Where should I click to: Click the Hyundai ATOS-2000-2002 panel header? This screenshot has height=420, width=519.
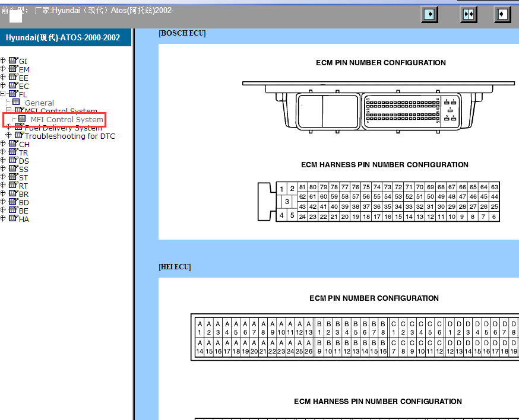coord(65,37)
